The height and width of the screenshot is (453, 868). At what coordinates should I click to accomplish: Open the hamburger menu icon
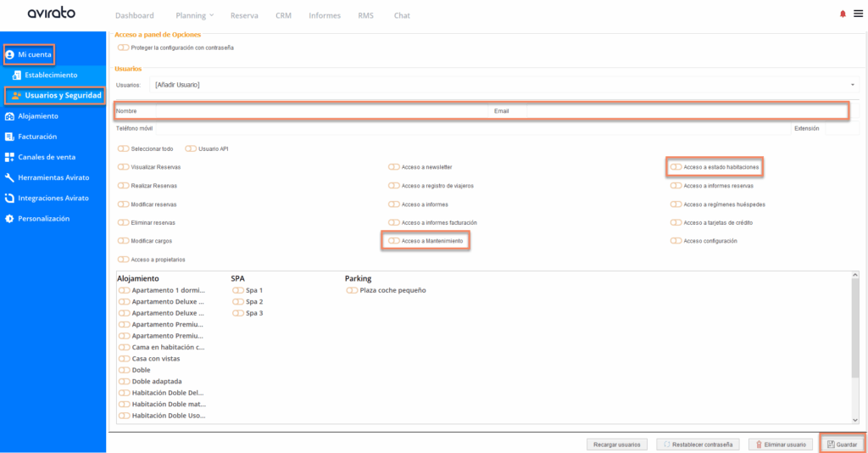[x=858, y=14]
